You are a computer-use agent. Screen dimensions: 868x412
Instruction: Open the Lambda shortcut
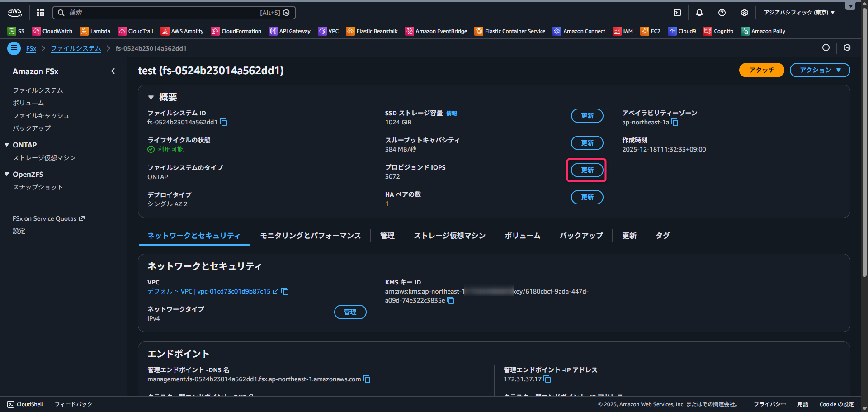tap(95, 31)
